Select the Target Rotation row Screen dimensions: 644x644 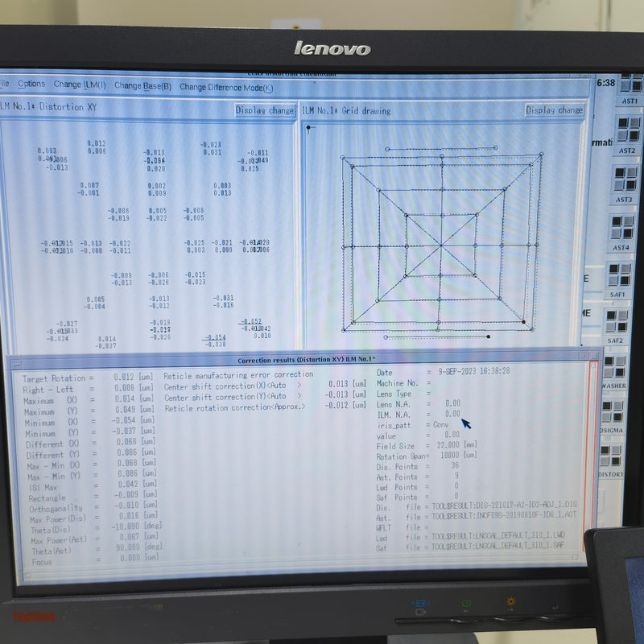click(x=88, y=378)
